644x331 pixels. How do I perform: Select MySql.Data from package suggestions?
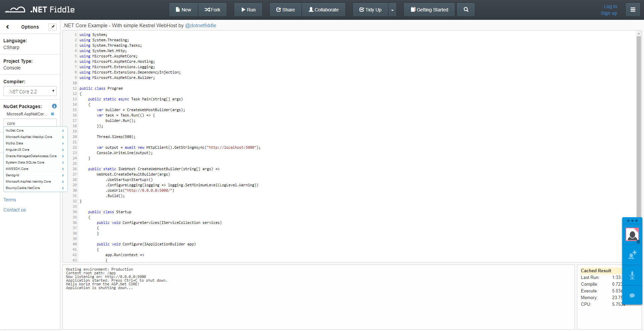pyautogui.click(x=14, y=143)
